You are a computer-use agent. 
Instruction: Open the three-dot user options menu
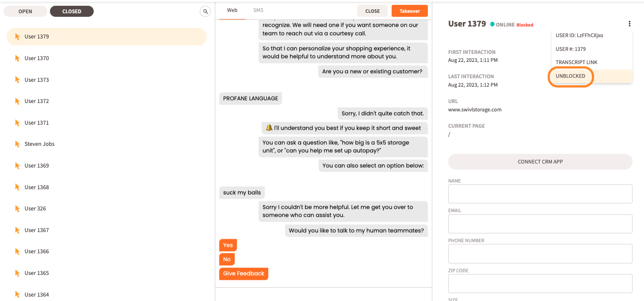(629, 24)
